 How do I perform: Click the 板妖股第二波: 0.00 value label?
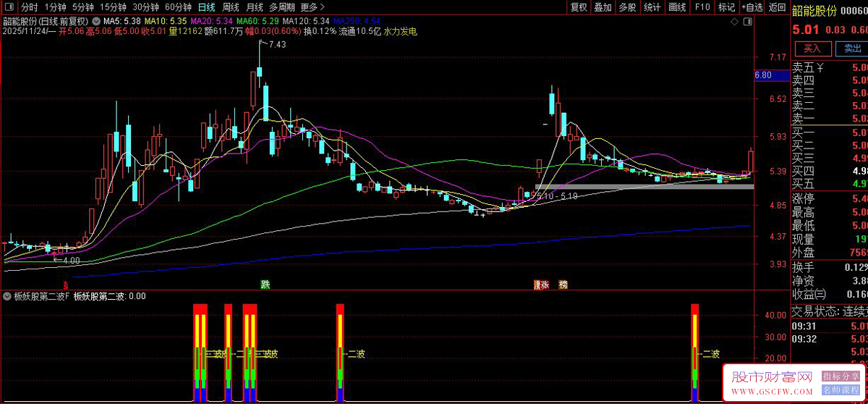pyautogui.click(x=110, y=296)
